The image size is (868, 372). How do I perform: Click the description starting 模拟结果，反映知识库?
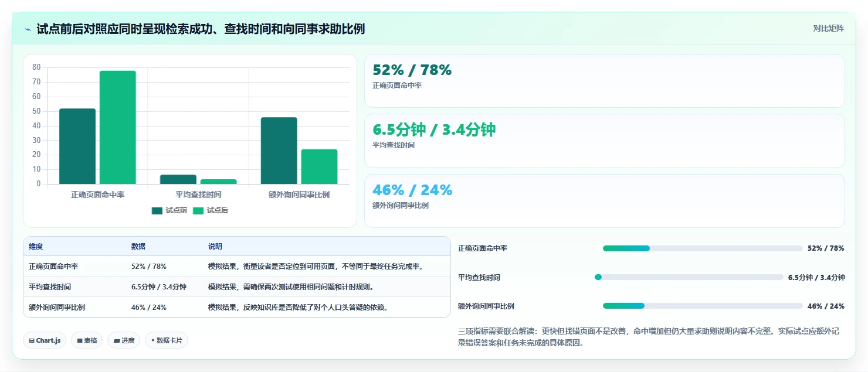(298, 308)
